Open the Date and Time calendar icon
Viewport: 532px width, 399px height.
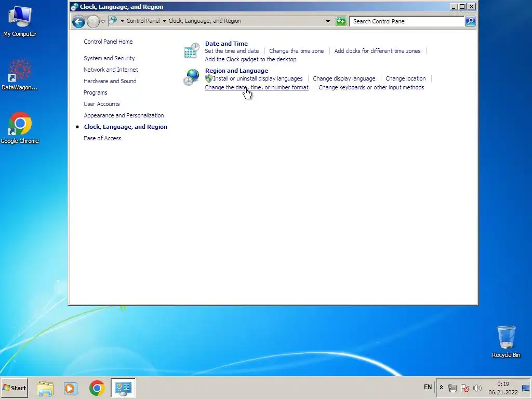point(191,50)
